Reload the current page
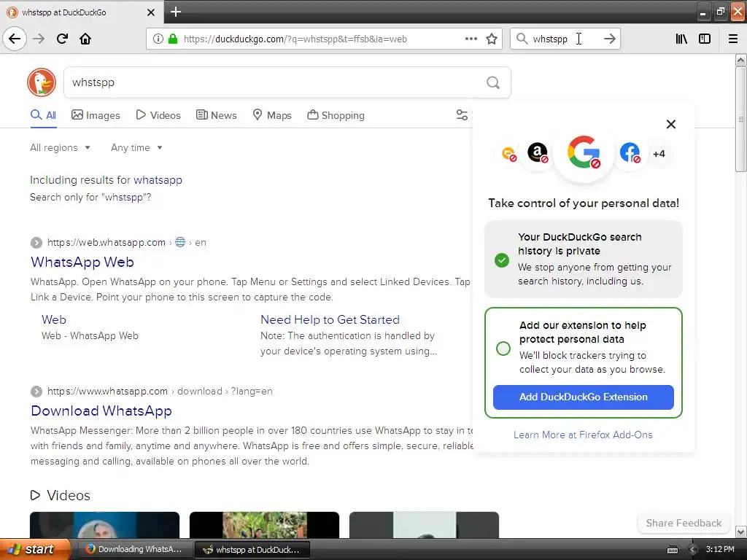Image resolution: width=747 pixels, height=560 pixels. [x=62, y=39]
